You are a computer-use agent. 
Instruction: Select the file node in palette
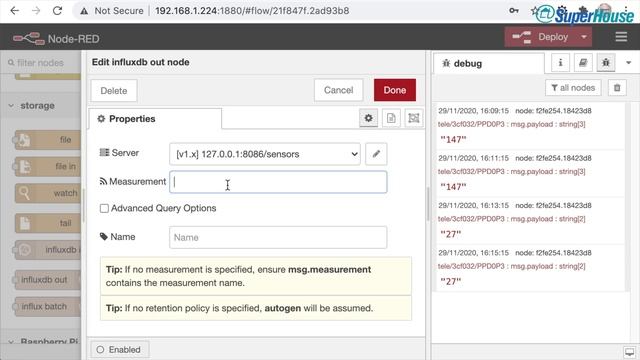coord(48,140)
